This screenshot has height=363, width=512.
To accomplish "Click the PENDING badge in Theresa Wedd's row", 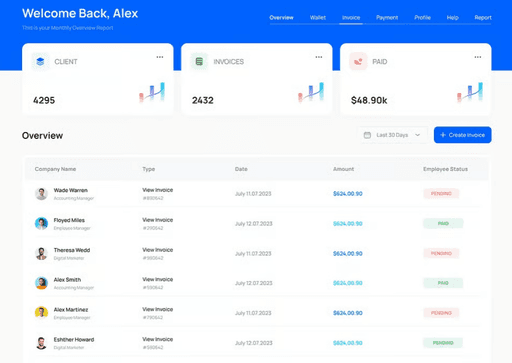I will click(441, 253).
